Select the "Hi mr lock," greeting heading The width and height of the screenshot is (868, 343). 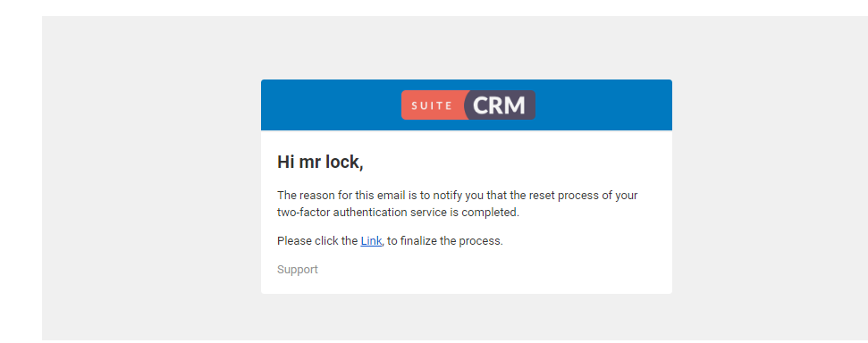[320, 163]
